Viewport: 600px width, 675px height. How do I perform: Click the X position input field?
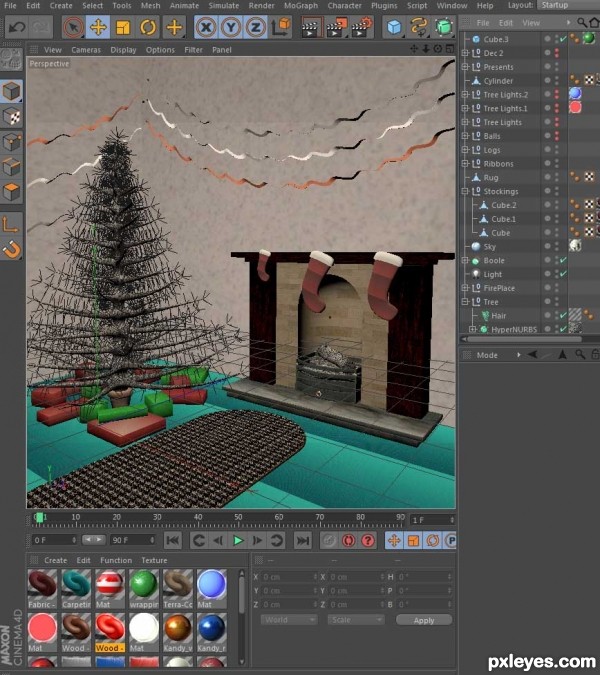(x=289, y=577)
